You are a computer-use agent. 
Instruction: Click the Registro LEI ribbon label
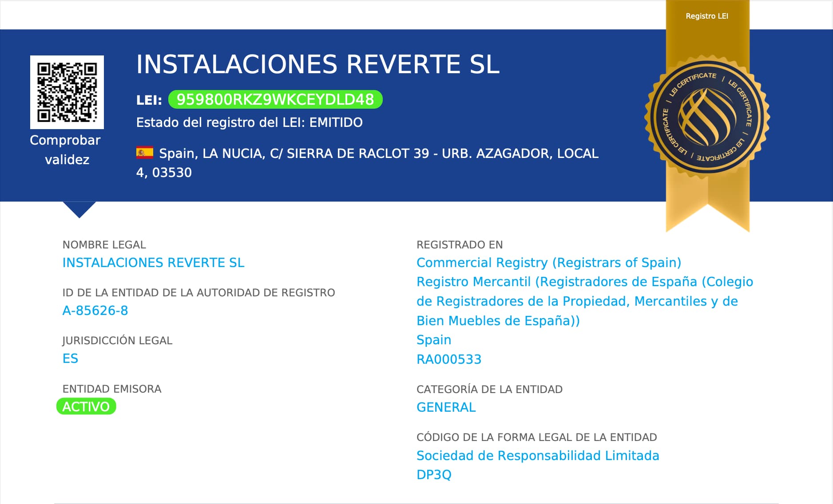click(x=707, y=16)
